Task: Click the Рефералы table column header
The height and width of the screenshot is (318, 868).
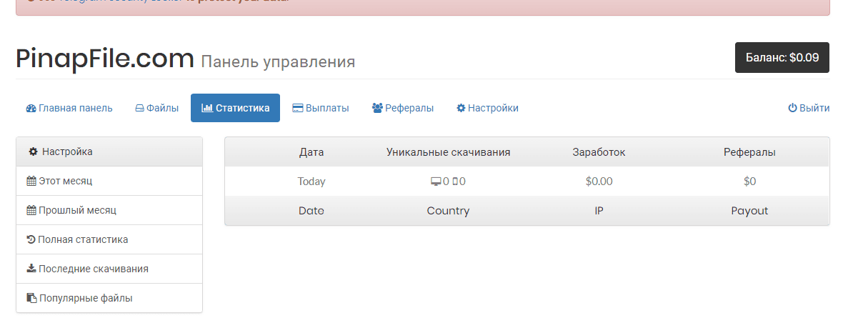Action: (x=749, y=152)
